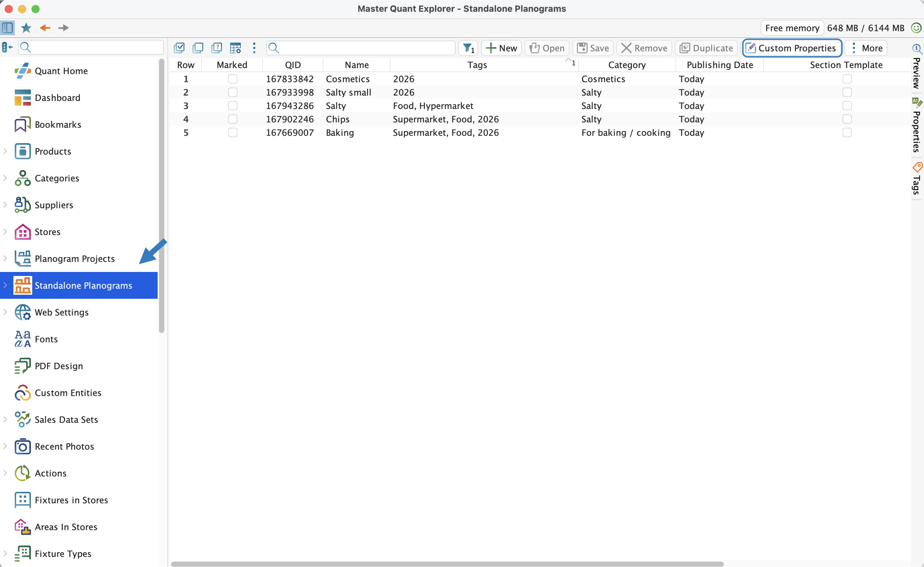Focus the sidebar search field
The image size is (924, 567).
(x=91, y=48)
